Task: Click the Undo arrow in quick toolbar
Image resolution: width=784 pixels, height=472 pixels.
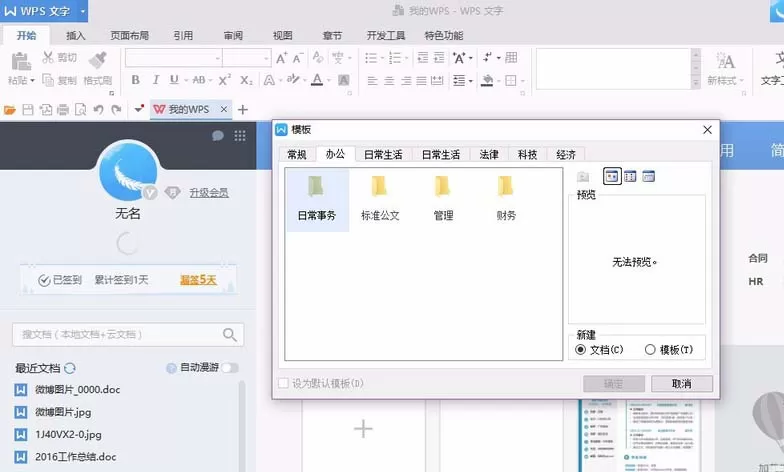Action: 98,110
